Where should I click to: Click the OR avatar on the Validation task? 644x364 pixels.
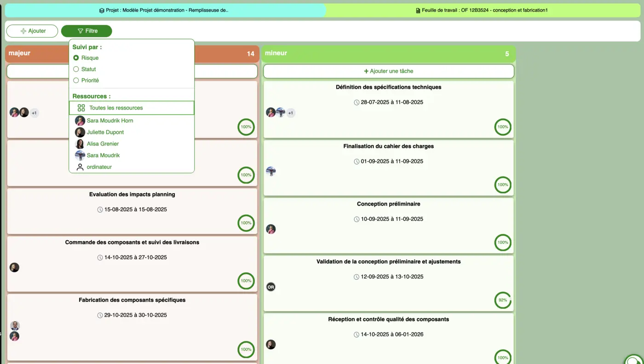[270, 286]
